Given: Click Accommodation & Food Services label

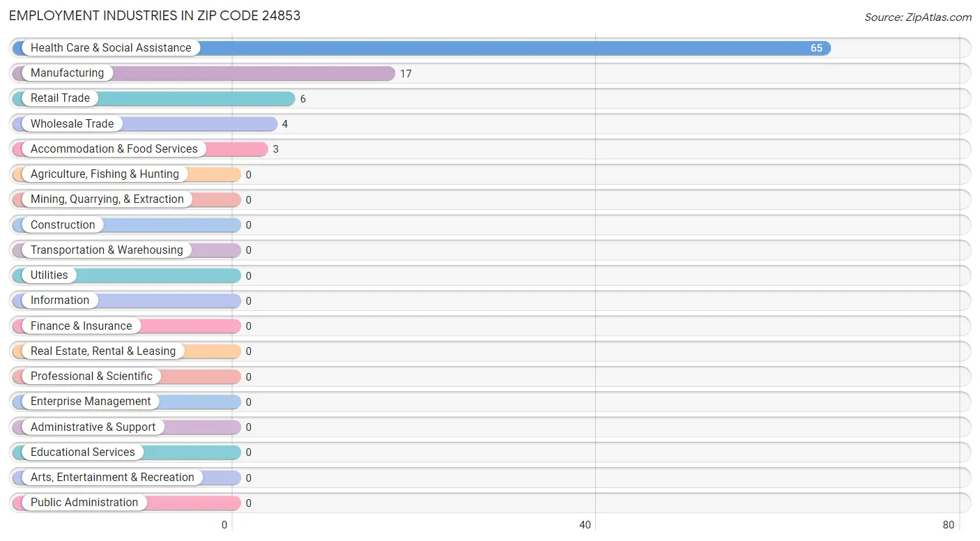Looking at the screenshot, I should coord(114,148).
